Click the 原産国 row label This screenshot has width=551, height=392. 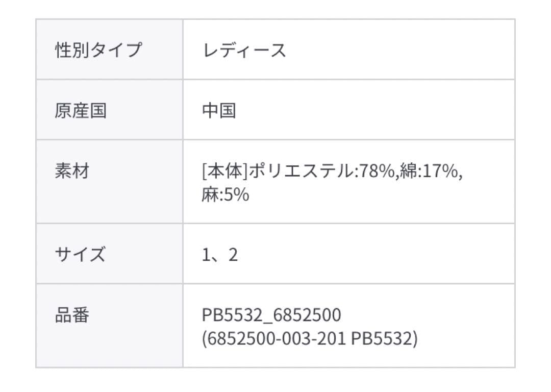81,110
